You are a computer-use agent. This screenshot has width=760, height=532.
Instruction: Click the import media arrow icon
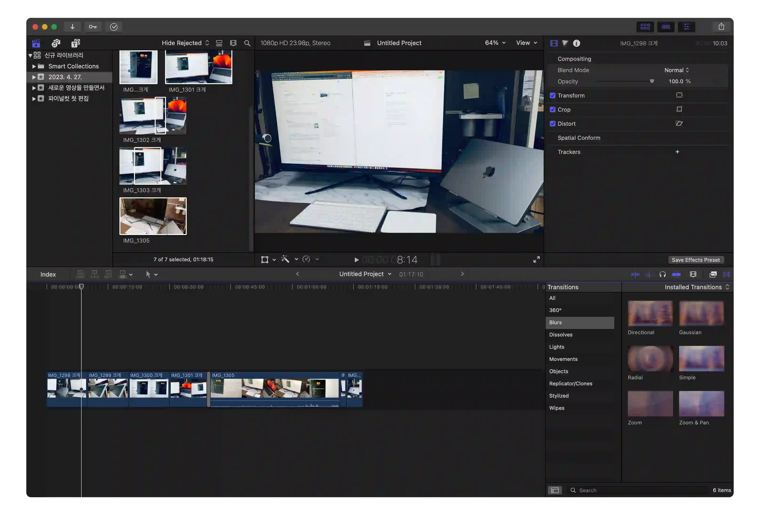click(x=72, y=27)
